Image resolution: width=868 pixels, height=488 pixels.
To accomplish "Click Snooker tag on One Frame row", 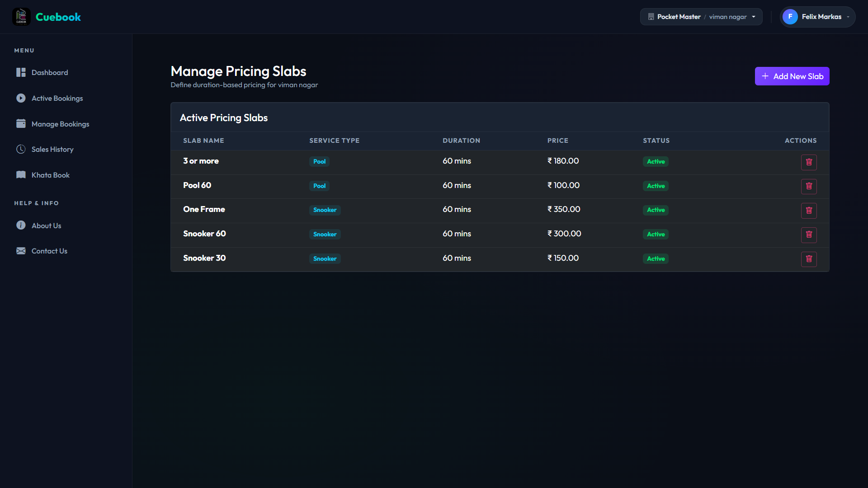I will (325, 210).
